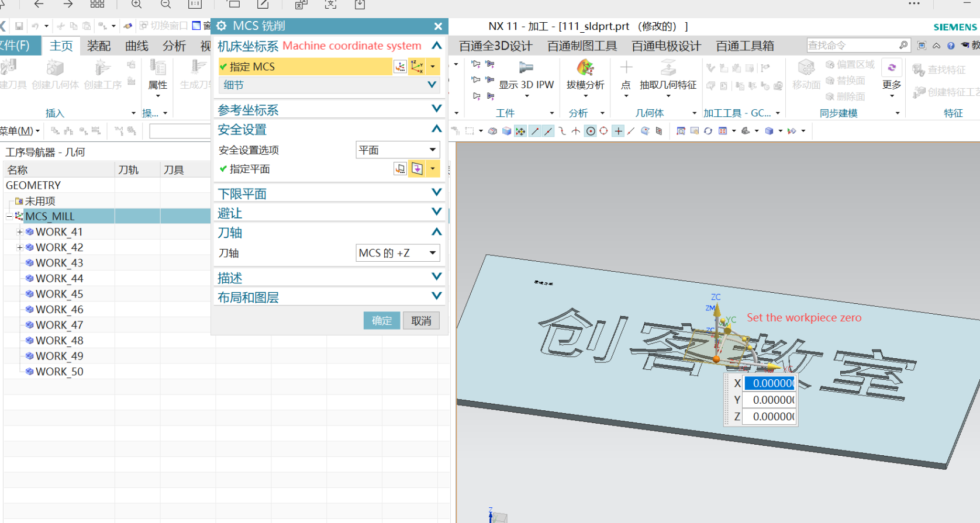Select MCS_MILL in the operation navigator
980x523 pixels.
tap(50, 216)
